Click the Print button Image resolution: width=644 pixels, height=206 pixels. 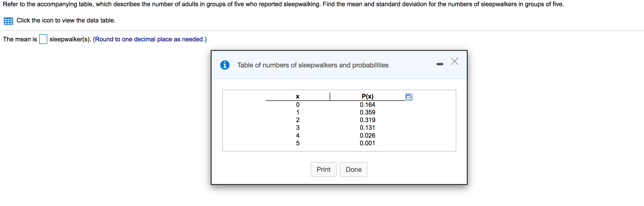pos(323,169)
